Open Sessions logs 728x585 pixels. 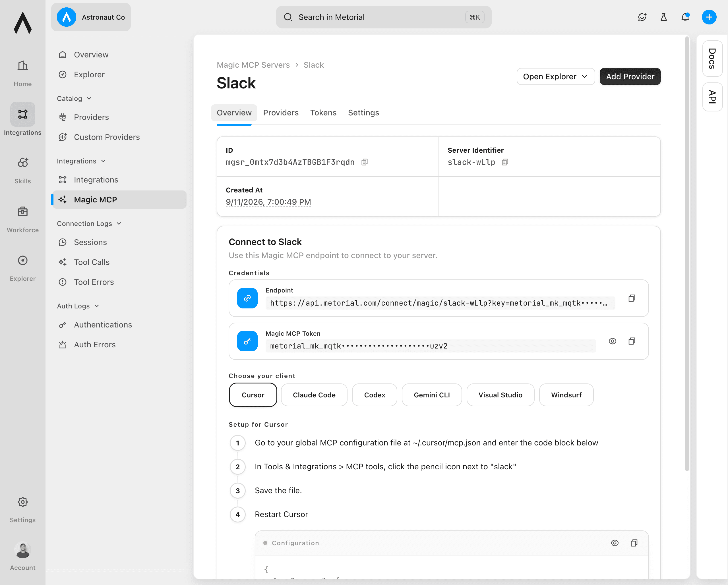tap(119, 242)
